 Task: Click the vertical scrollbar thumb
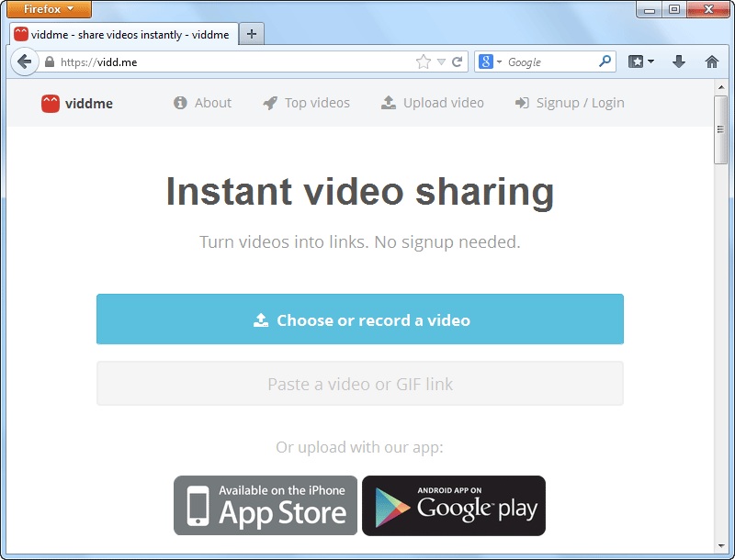721,129
